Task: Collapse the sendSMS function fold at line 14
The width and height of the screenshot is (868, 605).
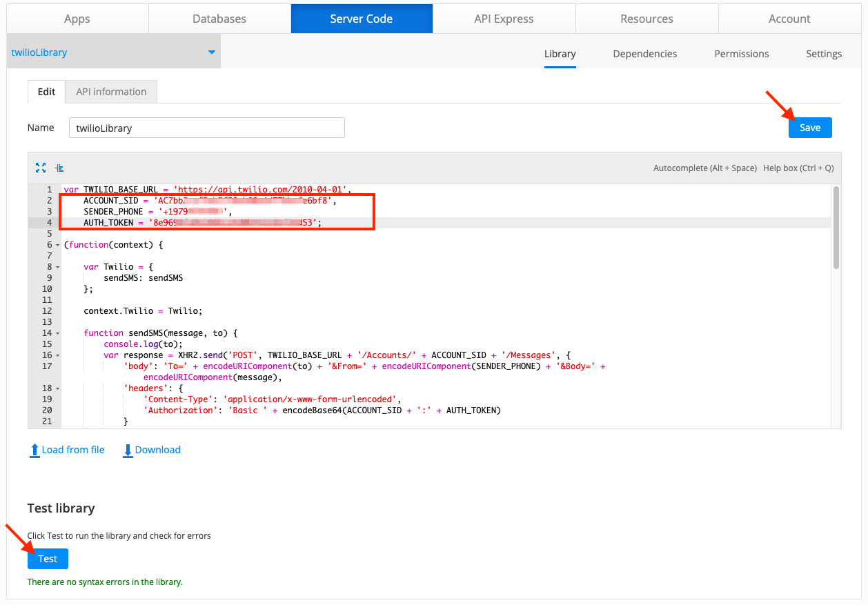Action: [58, 333]
